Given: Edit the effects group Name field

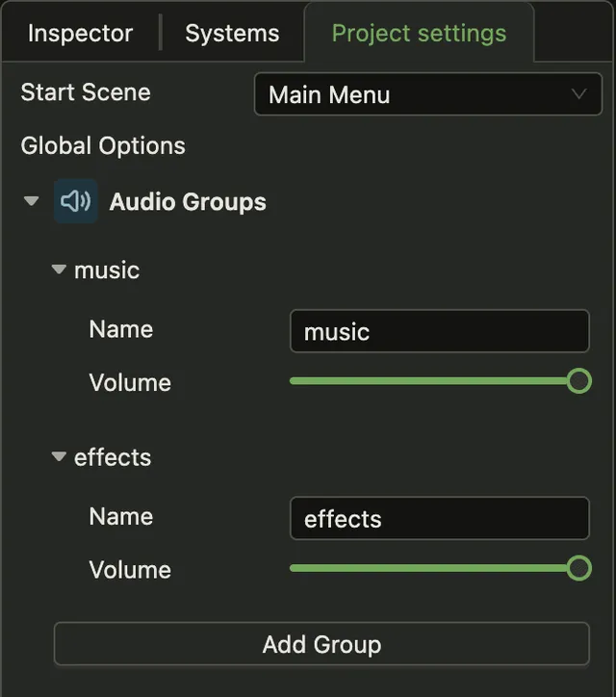Looking at the screenshot, I should 440,518.
